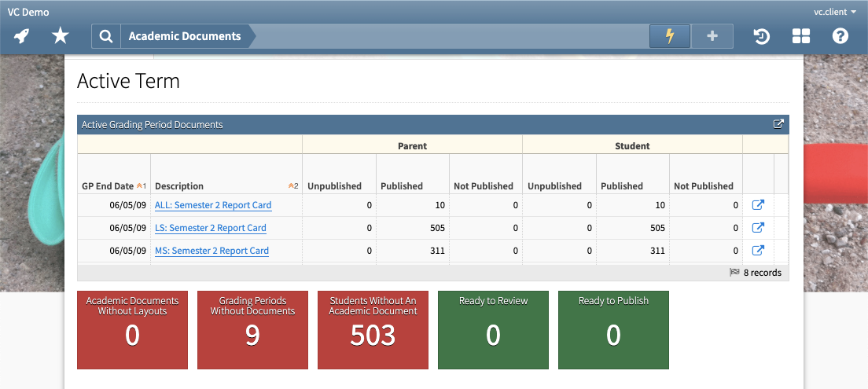Click the plus add button
The height and width of the screenshot is (389, 868).
(712, 36)
